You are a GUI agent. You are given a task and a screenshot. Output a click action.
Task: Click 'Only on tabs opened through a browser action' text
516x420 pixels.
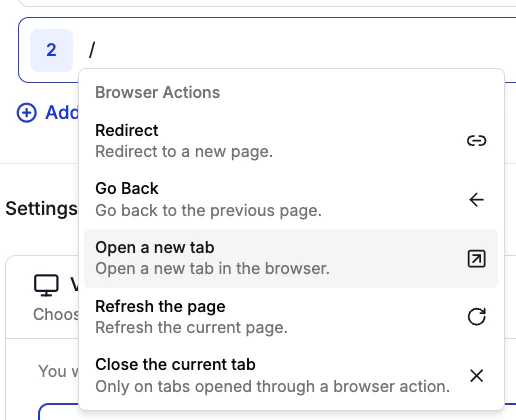click(x=273, y=387)
